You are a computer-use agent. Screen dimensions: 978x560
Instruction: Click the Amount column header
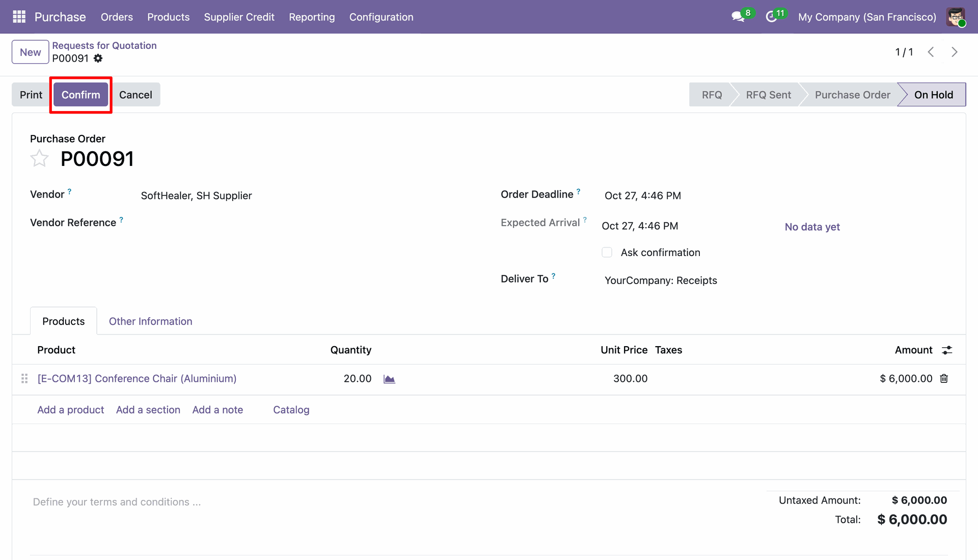click(x=913, y=350)
